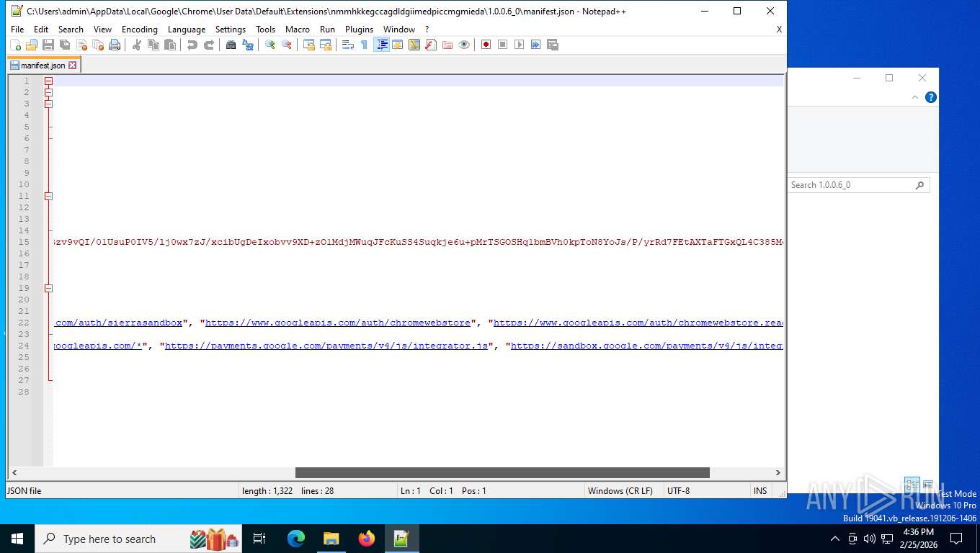Open Find dialog with binoculars icon
The height and width of the screenshot is (553, 980).
231,45
